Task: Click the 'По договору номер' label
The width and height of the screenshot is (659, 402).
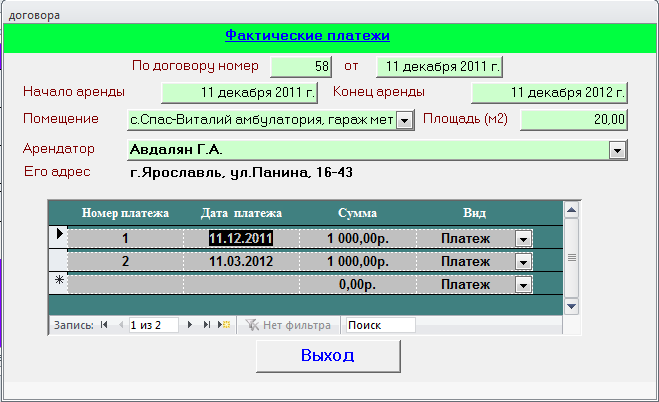Action: pyautogui.click(x=195, y=66)
